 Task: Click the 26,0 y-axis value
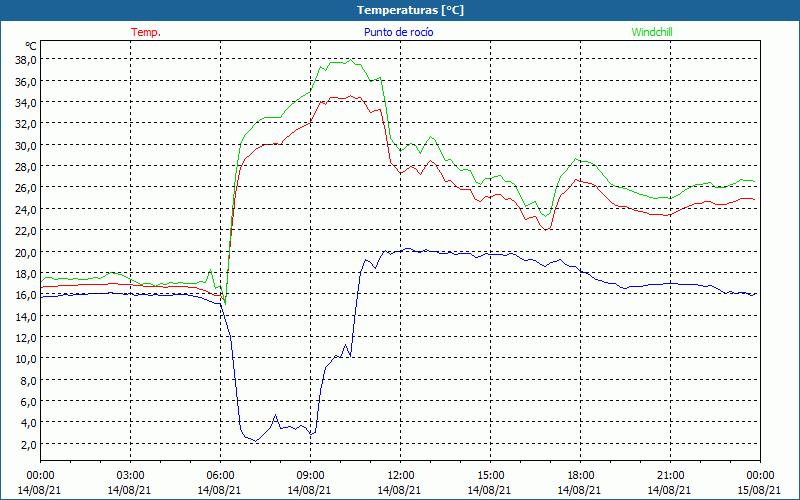click(26, 188)
